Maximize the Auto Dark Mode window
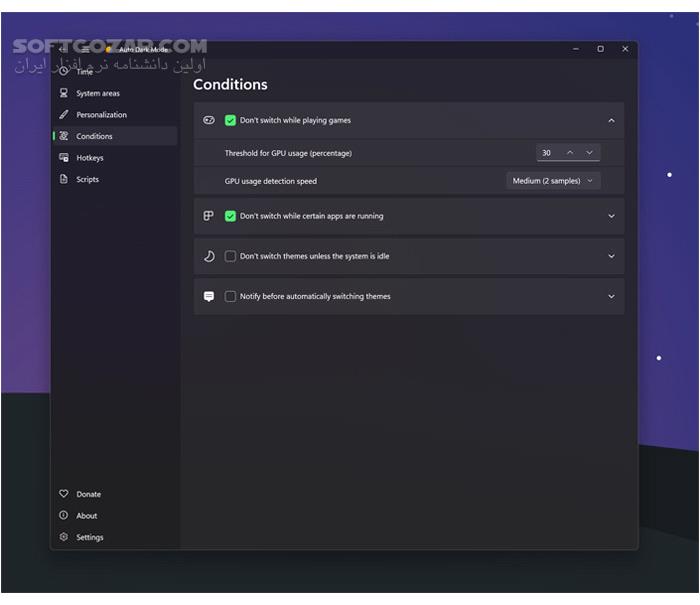This screenshot has height=605, width=700. [x=600, y=49]
